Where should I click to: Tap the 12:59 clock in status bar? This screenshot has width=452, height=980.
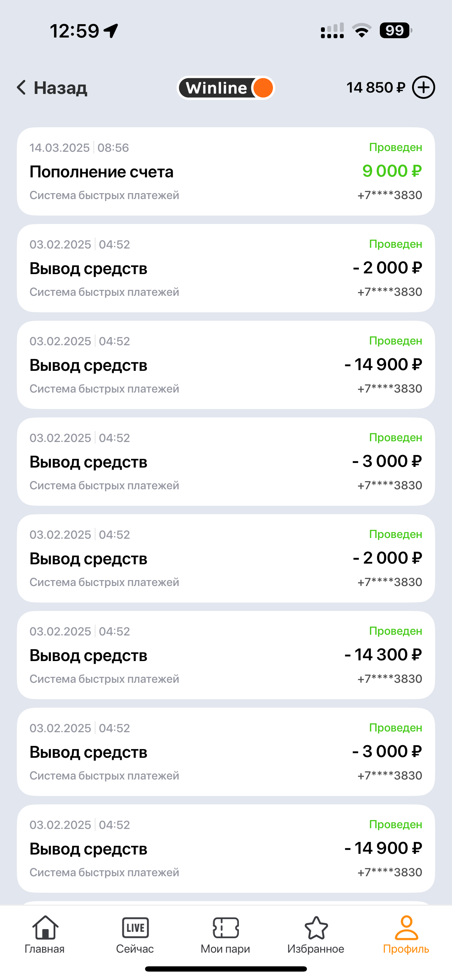pos(75,31)
